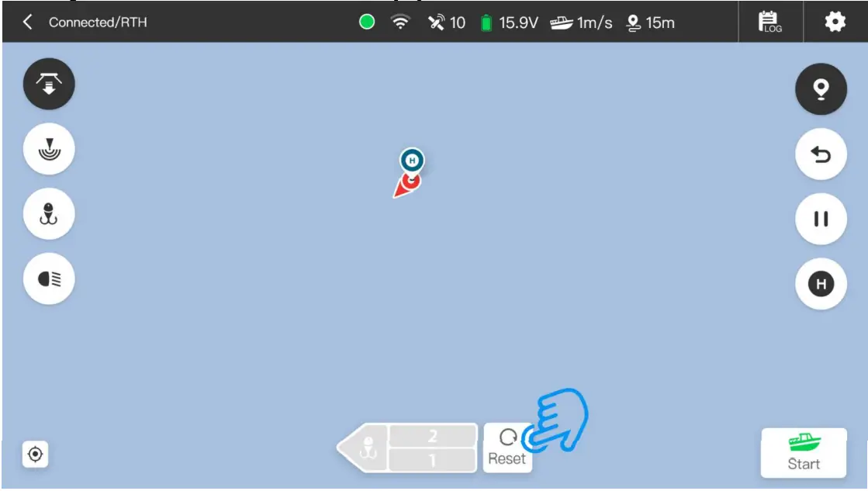This screenshot has width=868, height=491.
Task: Tap the hopper release icon
Action: point(49,84)
